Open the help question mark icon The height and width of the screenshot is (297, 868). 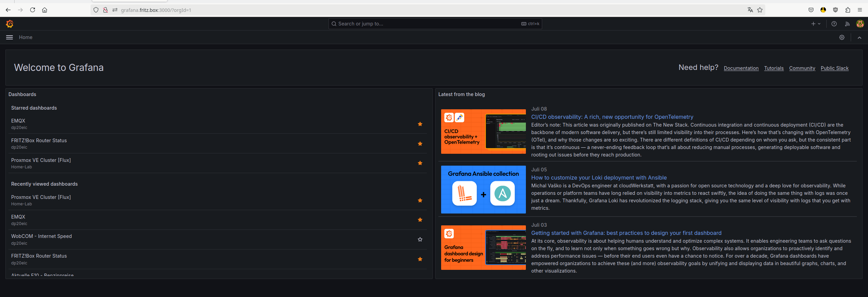pyautogui.click(x=834, y=24)
